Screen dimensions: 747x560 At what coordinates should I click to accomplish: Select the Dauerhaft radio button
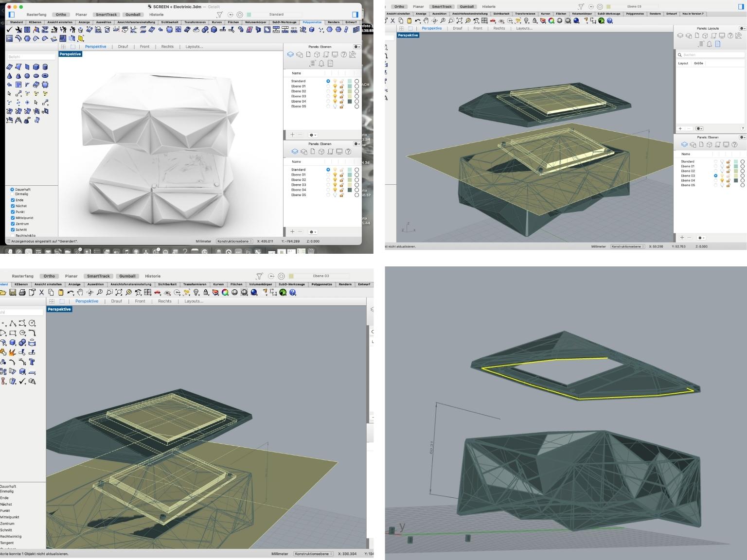click(x=13, y=190)
